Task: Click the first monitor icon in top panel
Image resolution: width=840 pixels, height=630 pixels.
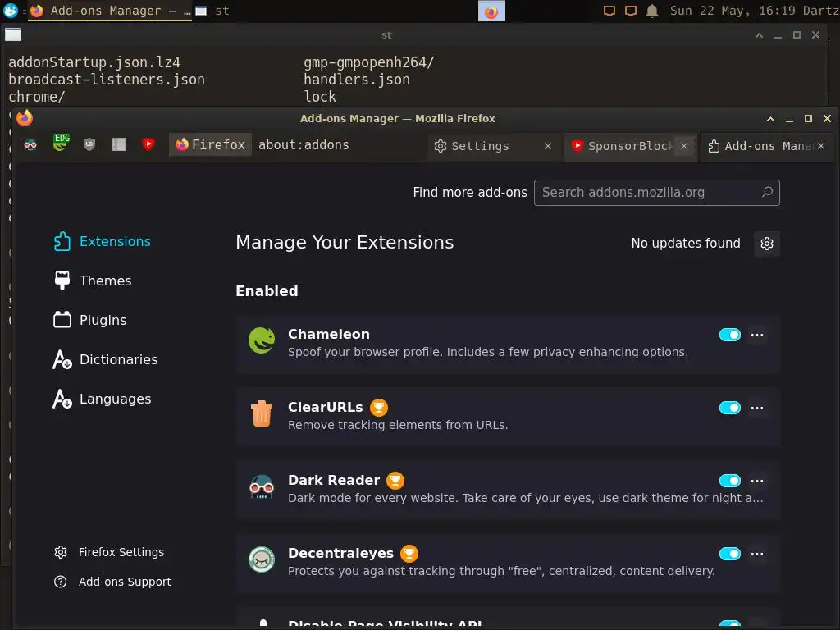Action: pyautogui.click(x=609, y=11)
